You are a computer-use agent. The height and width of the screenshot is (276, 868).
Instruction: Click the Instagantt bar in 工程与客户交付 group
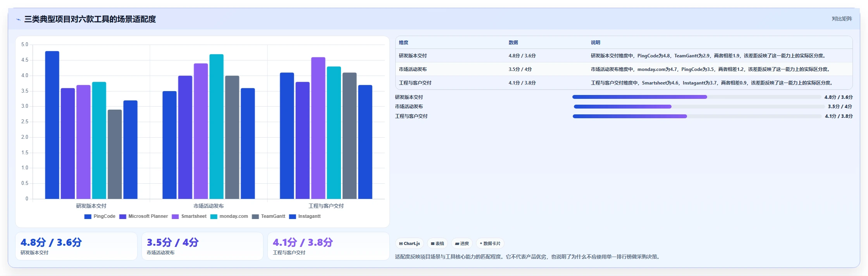[365, 142]
